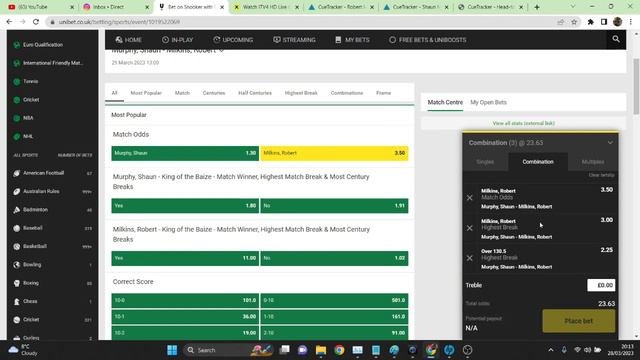Click the Treble stake input field

(601, 285)
